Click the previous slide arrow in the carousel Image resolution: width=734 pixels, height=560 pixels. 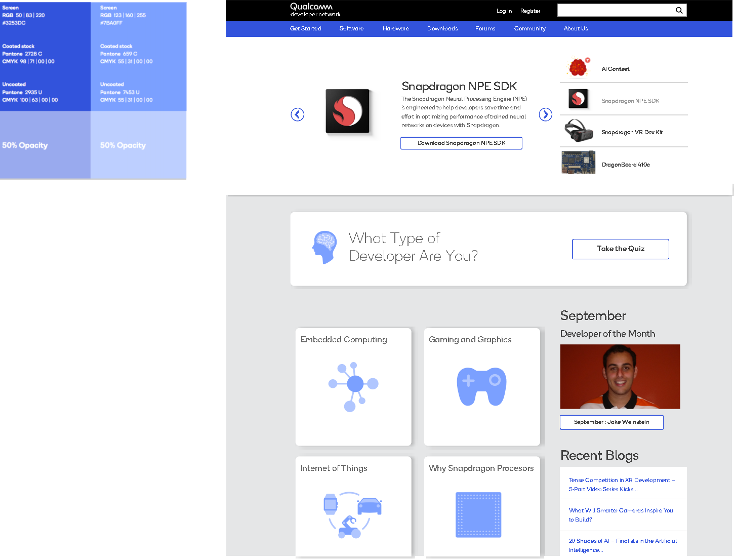coord(298,114)
